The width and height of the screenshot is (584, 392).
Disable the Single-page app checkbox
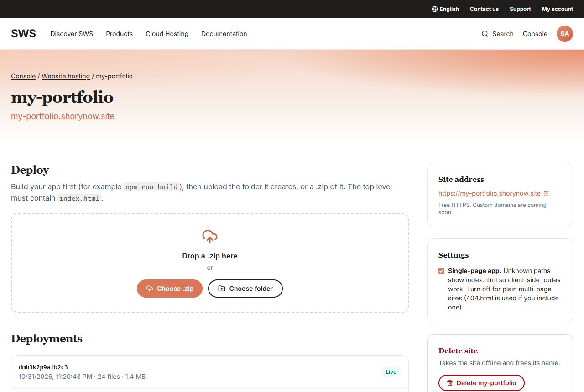[441, 271]
